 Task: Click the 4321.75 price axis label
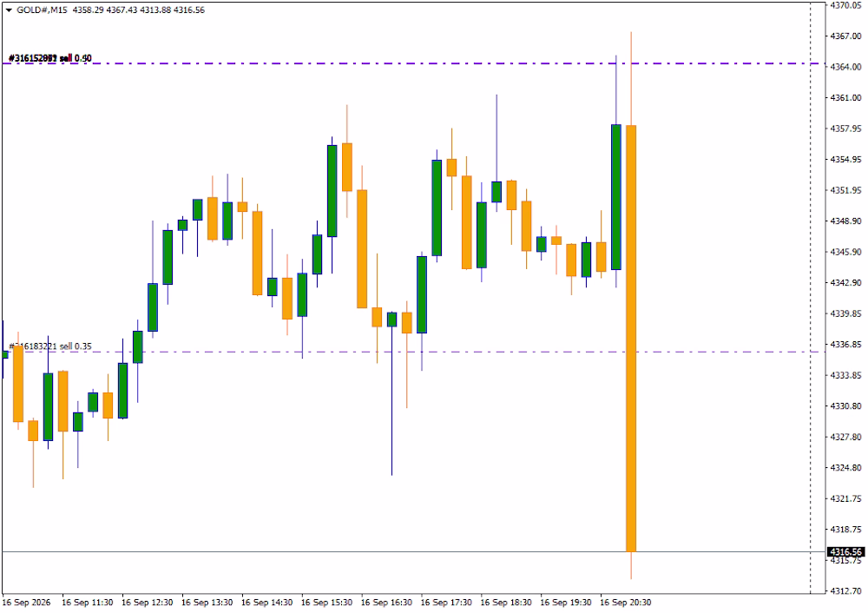point(845,498)
